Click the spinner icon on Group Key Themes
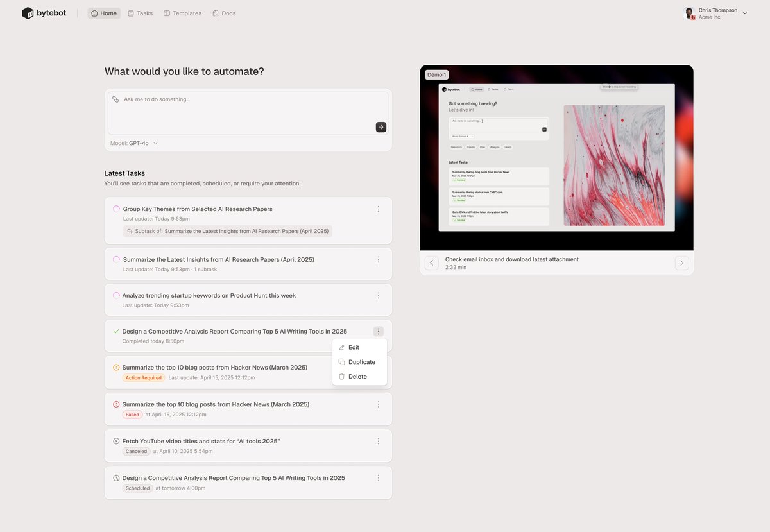The image size is (770, 532). 116,209
